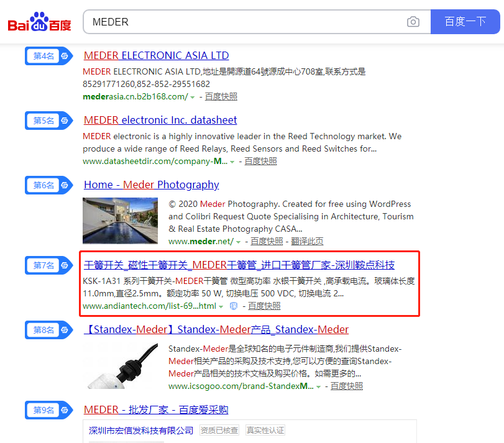The height and width of the screenshot is (443, 504).
Task: Click the www.datasheetdir.com/company-M... URL
Action: 155,162
